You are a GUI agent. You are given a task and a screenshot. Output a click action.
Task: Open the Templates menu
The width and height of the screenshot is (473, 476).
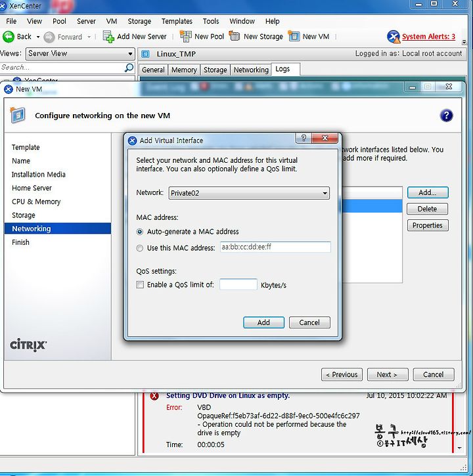(177, 21)
